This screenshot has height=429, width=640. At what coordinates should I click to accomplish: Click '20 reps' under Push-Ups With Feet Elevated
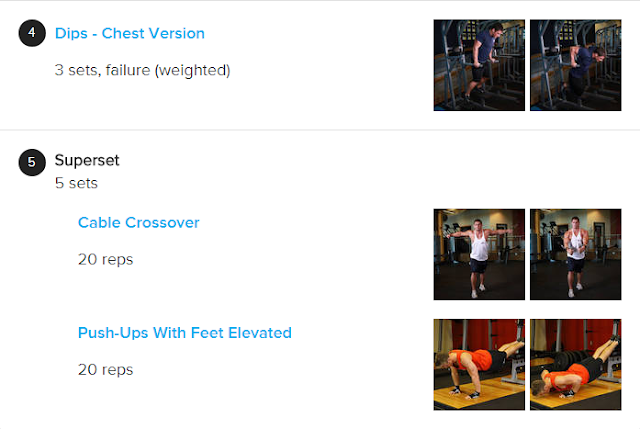tap(105, 369)
